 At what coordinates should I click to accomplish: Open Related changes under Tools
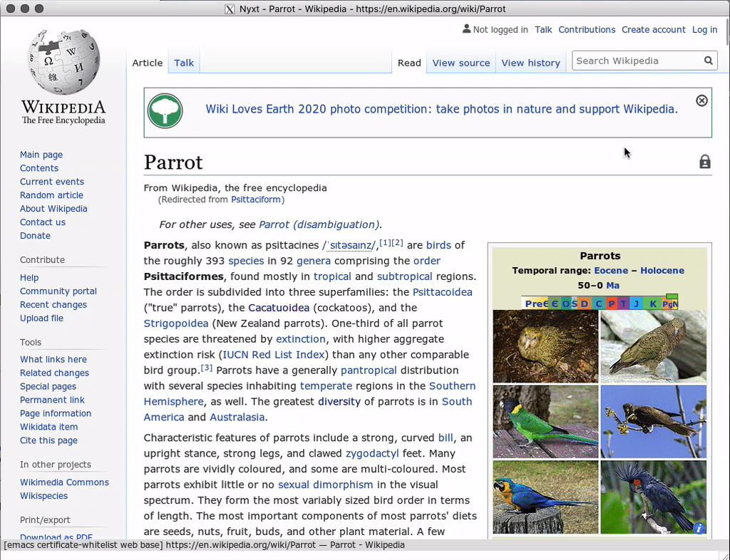[x=54, y=373]
